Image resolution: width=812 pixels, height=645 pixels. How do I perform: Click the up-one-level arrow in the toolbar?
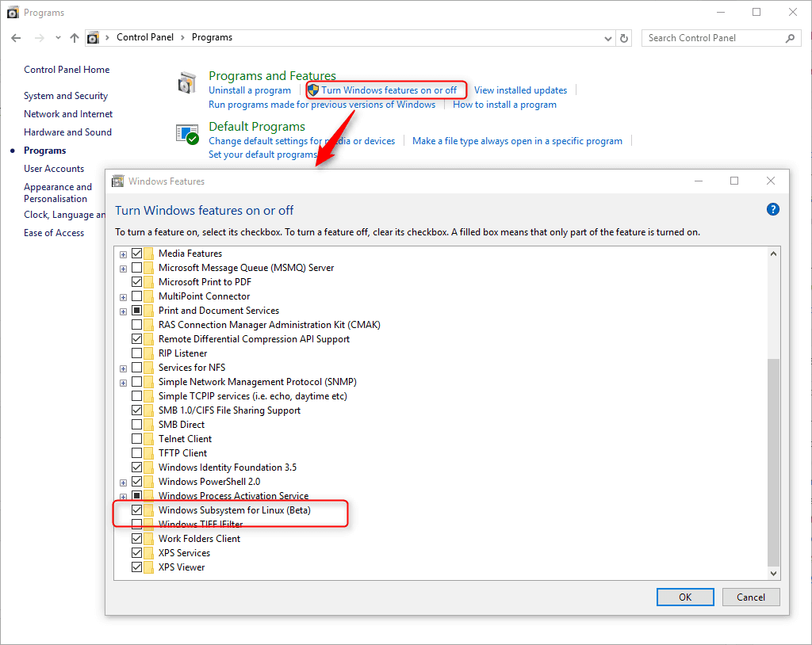(x=74, y=37)
